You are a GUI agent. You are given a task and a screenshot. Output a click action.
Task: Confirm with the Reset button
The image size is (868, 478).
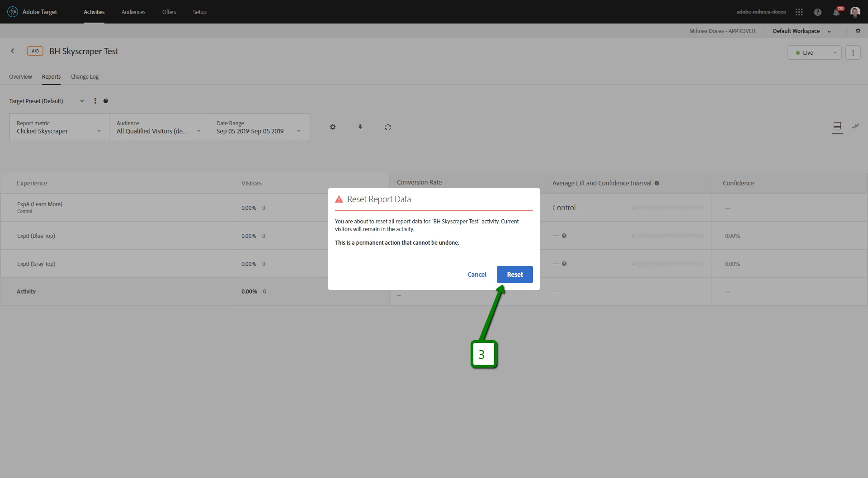[515, 274]
